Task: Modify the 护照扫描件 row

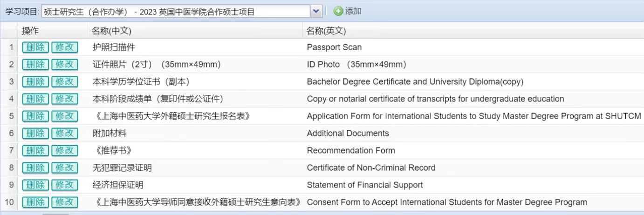Action: coord(64,47)
